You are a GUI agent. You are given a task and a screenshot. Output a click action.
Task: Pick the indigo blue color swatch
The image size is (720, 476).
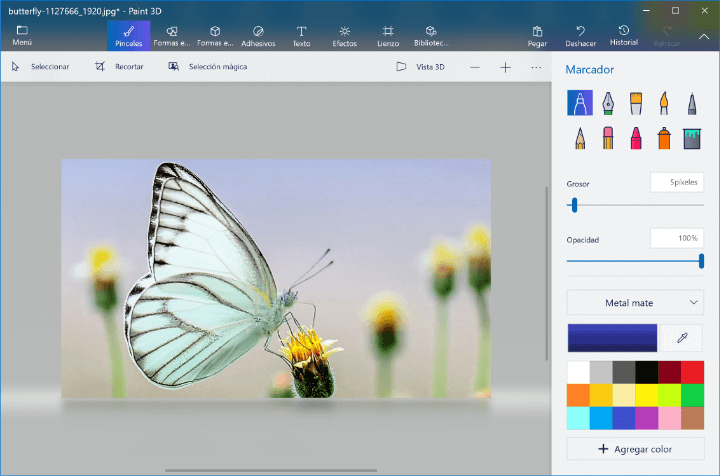click(624, 418)
